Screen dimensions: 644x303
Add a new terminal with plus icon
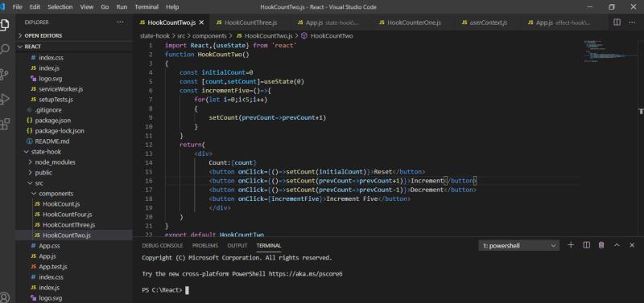coord(571,245)
